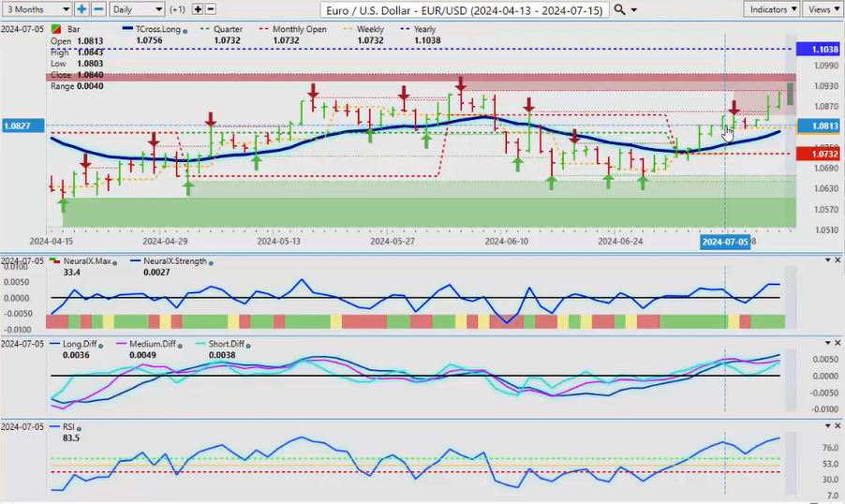Click the NeuralX.Max legend icon
The height and width of the screenshot is (504, 845).
pos(55,260)
